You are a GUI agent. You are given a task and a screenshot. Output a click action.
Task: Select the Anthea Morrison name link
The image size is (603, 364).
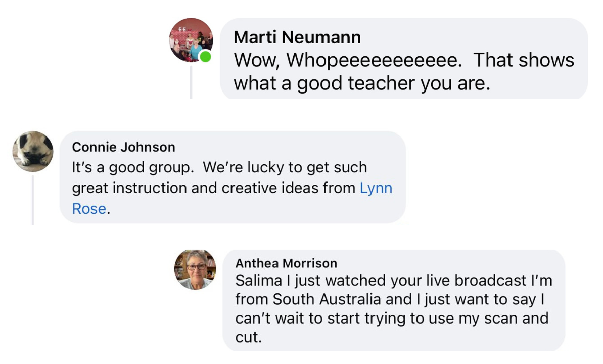tap(286, 263)
